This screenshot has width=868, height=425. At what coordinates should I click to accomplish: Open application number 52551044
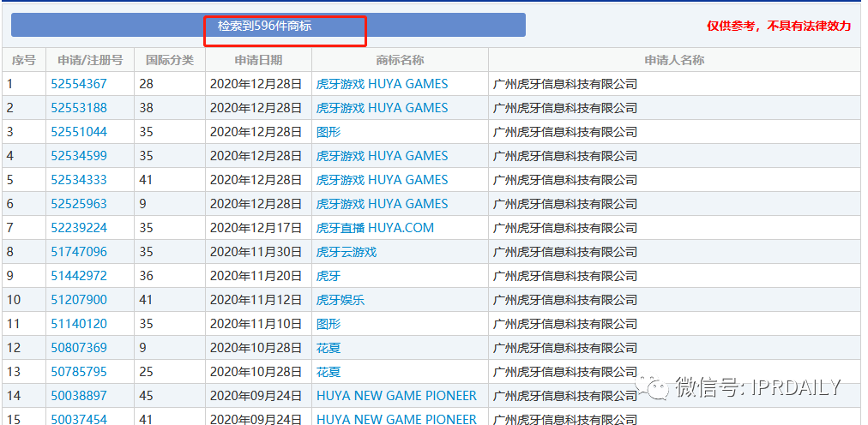pos(79,132)
